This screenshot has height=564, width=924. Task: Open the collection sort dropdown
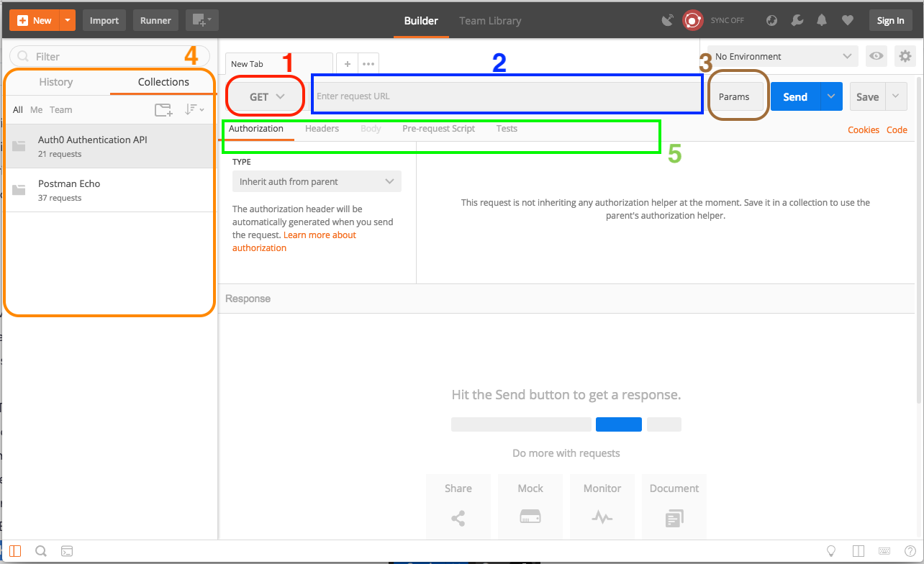(194, 110)
